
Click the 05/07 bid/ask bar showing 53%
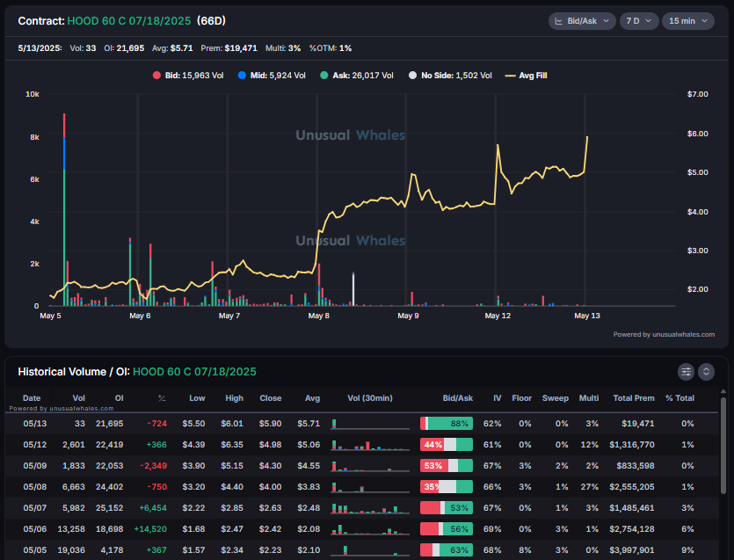[446, 507]
